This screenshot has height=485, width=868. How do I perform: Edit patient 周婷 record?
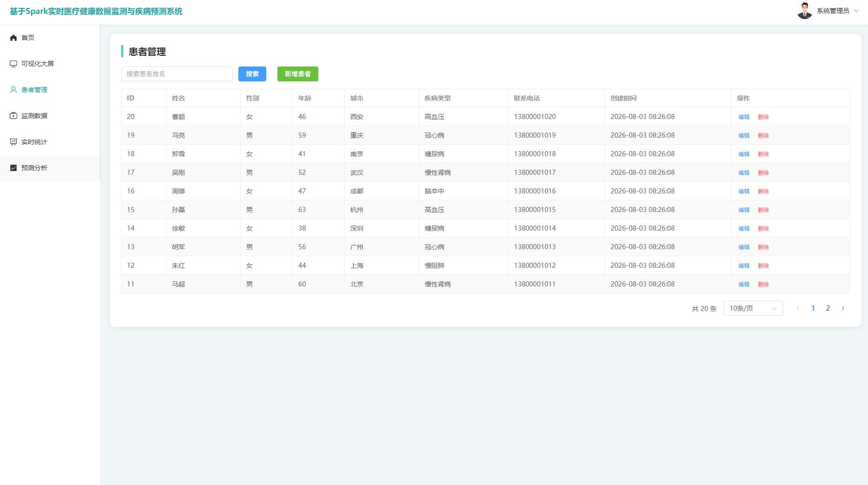point(744,192)
